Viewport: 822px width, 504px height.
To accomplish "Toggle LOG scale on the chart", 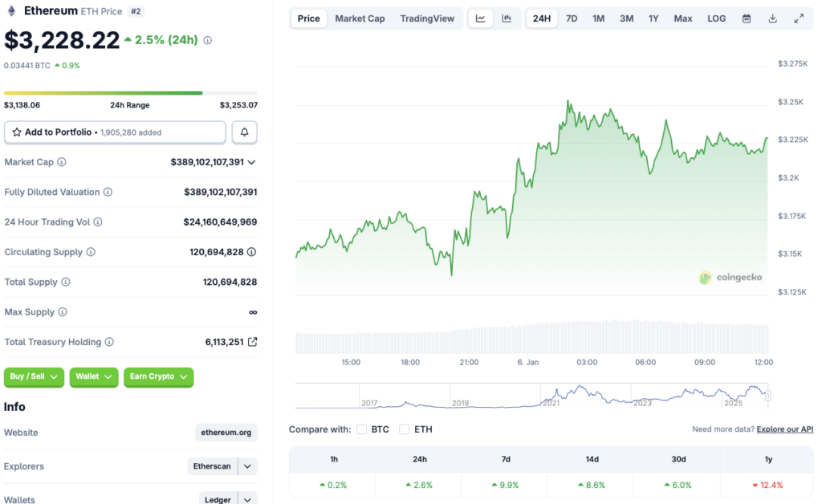I will tap(716, 18).
